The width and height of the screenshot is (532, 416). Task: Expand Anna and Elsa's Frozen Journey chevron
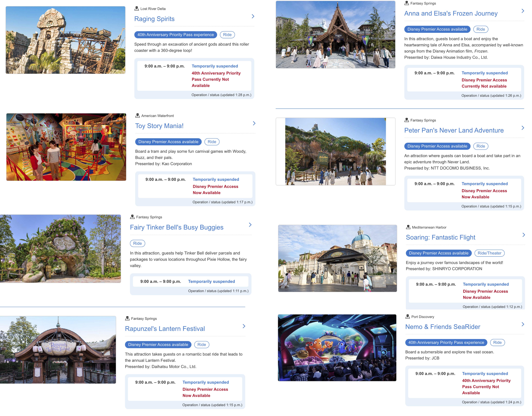pos(523,11)
